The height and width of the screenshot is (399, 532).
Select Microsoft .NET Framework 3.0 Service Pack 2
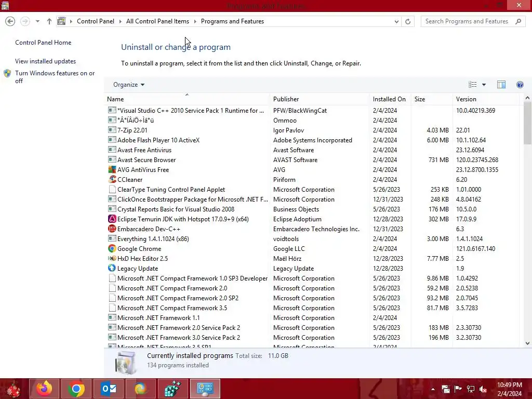click(179, 338)
